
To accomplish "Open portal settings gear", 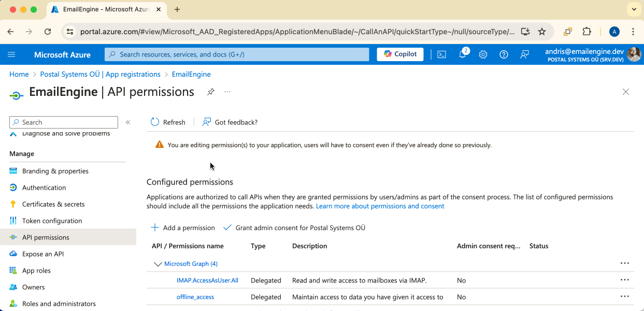I will click(483, 54).
